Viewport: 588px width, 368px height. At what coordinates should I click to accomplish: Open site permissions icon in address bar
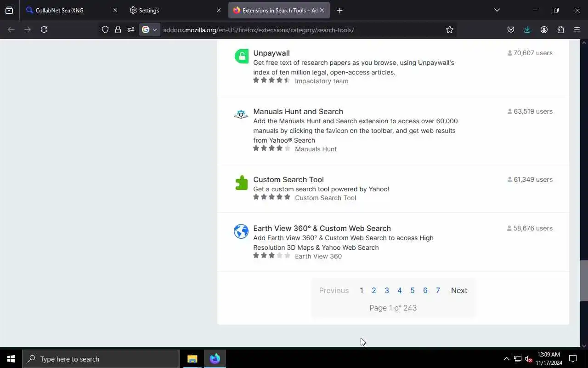[x=131, y=29]
